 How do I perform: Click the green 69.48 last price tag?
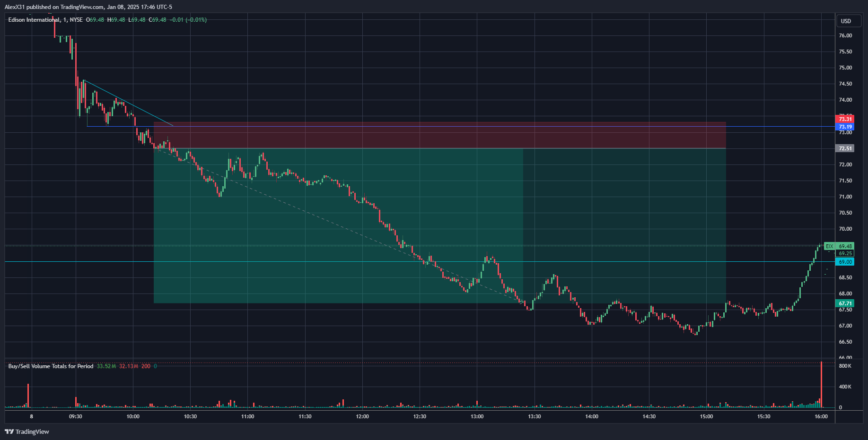[845, 246]
